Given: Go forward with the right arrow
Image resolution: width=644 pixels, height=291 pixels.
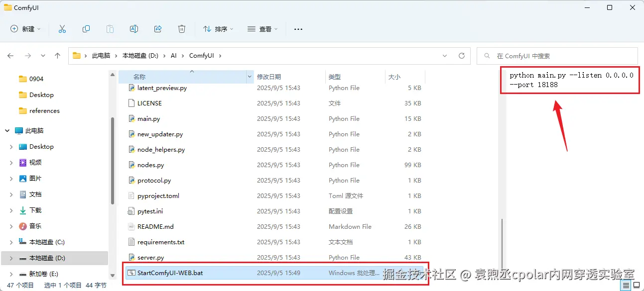Looking at the screenshot, I should [x=28, y=56].
